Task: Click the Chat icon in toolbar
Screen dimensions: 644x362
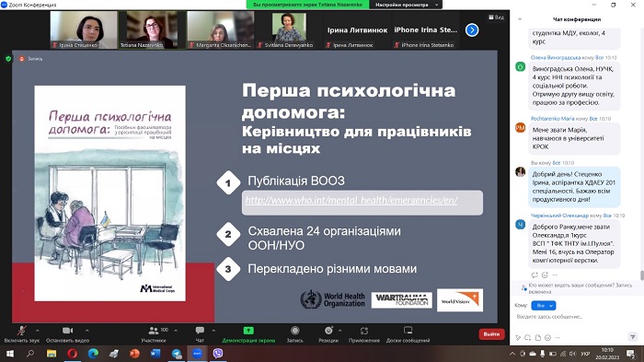Action: coord(200,331)
